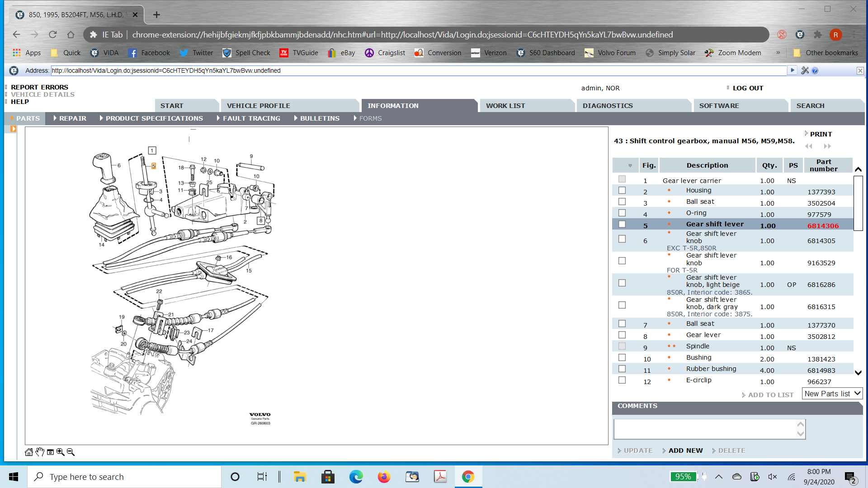Select the Rubber bushing row checkbox
This screenshot has width=868, height=488.
click(622, 369)
